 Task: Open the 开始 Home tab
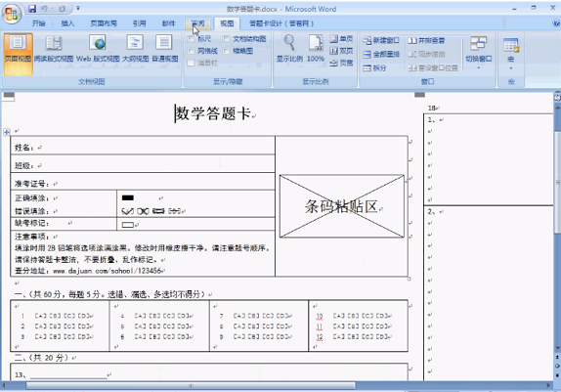click(x=38, y=23)
